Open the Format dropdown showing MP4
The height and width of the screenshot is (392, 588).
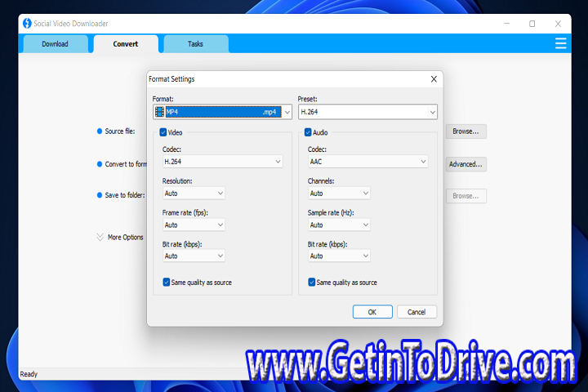click(222, 112)
